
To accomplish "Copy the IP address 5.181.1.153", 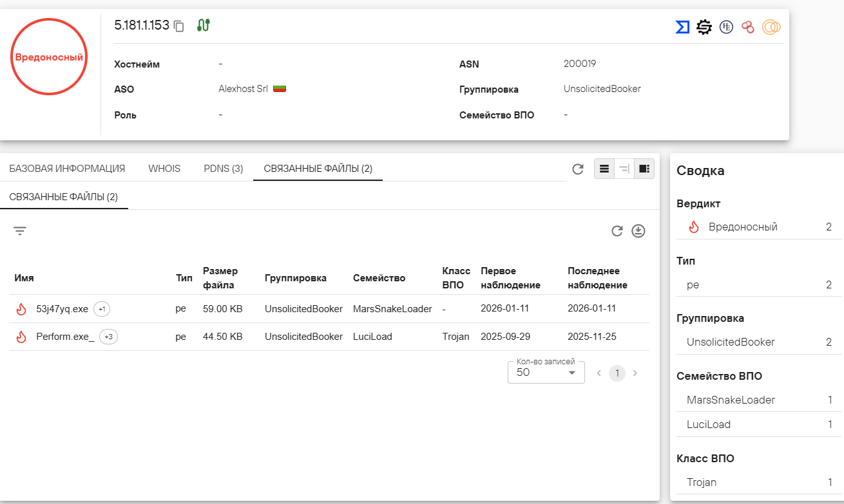I will point(179,26).
